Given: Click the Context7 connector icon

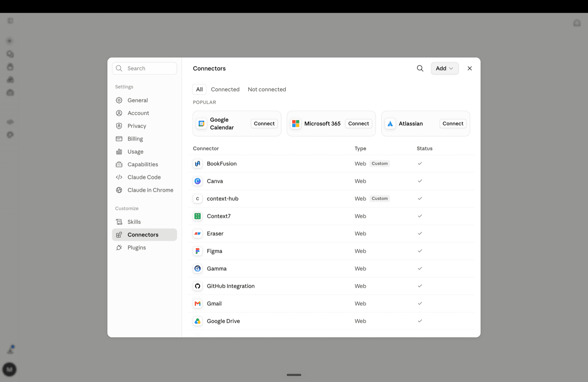Looking at the screenshot, I should (198, 216).
